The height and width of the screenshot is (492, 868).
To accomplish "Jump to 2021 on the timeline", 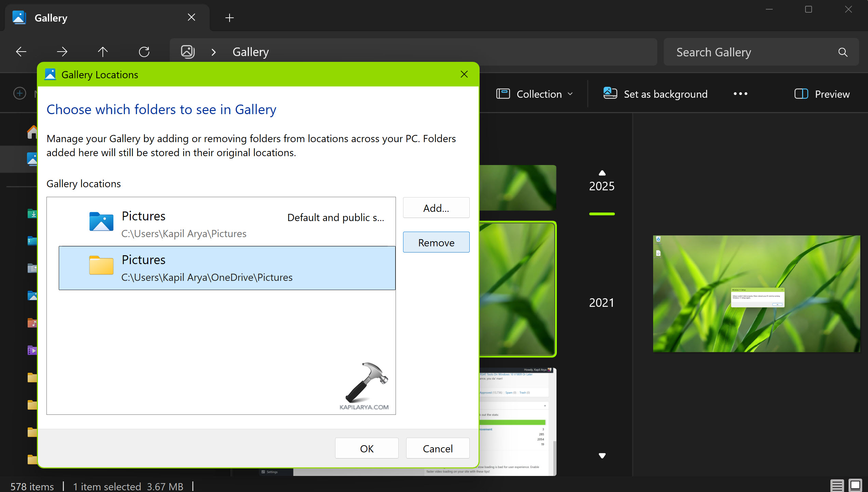I will tap(602, 303).
